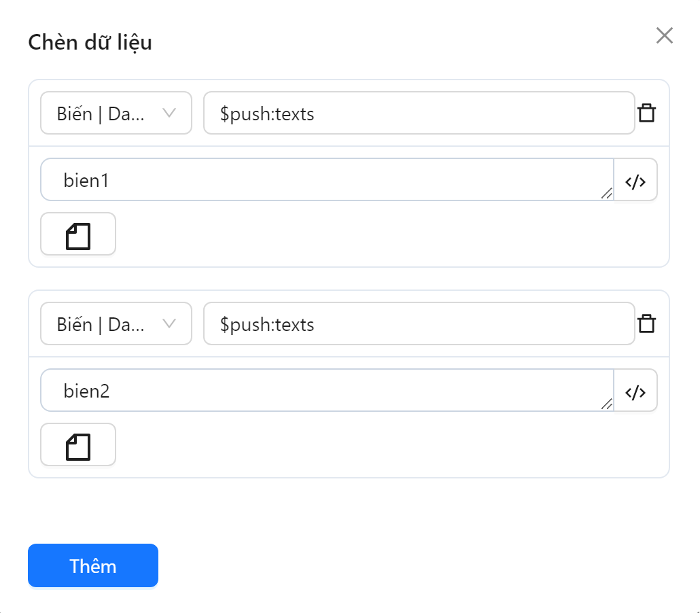Focus the bien2 text area
Image resolution: width=700 pixels, height=613 pixels.
(x=326, y=390)
